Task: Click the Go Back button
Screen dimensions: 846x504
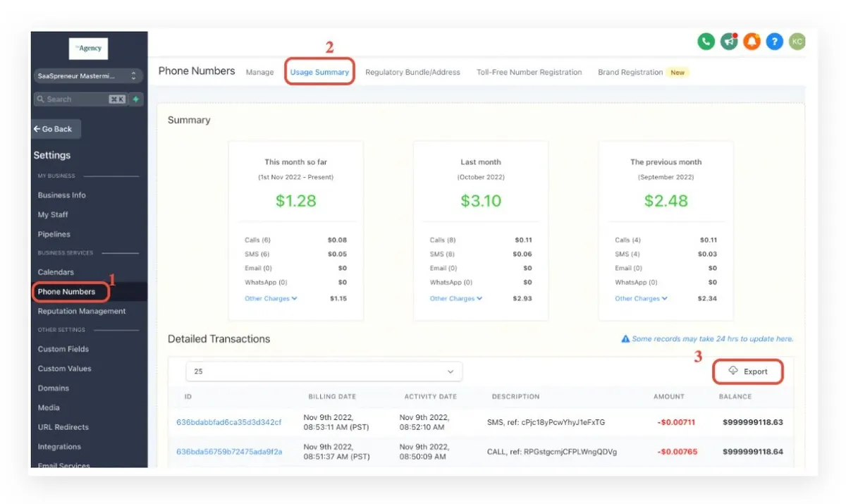Action: click(x=56, y=129)
